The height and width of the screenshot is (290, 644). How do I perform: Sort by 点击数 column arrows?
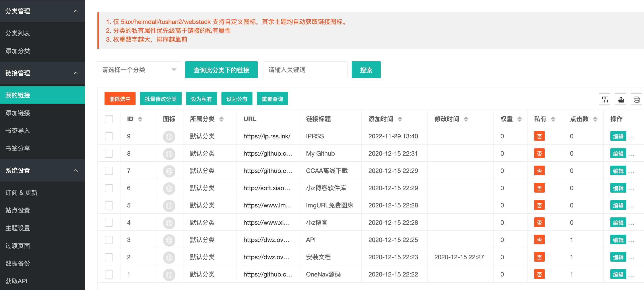(595, 119)
